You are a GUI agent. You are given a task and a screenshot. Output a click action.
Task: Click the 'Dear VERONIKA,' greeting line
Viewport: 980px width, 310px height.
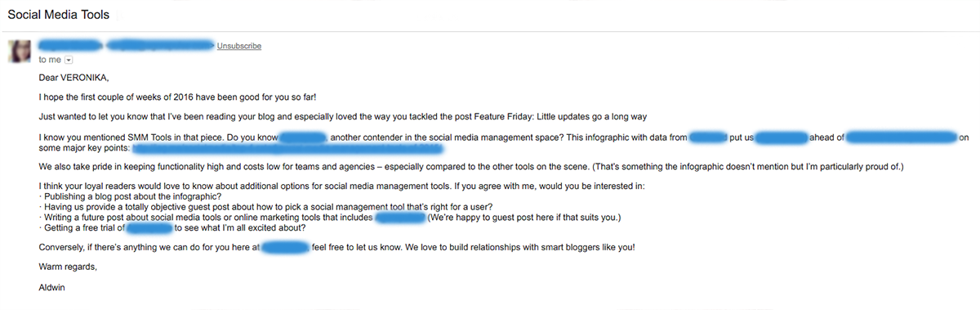click(x=73, y=79)
